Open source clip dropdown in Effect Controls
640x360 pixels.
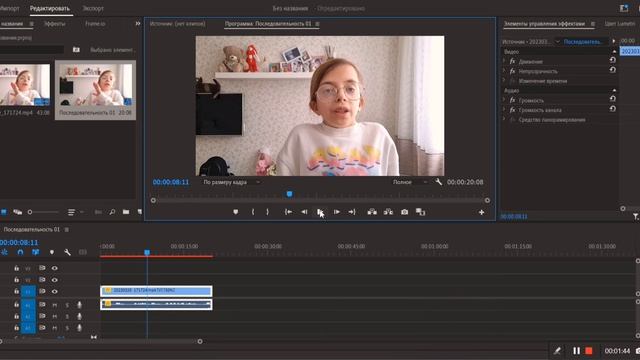pos(557,42)
